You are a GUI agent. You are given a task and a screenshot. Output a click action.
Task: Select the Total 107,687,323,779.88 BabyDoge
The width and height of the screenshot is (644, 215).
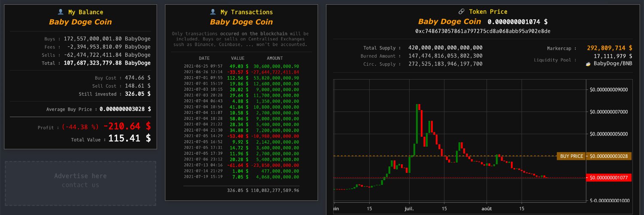[107, 63]
